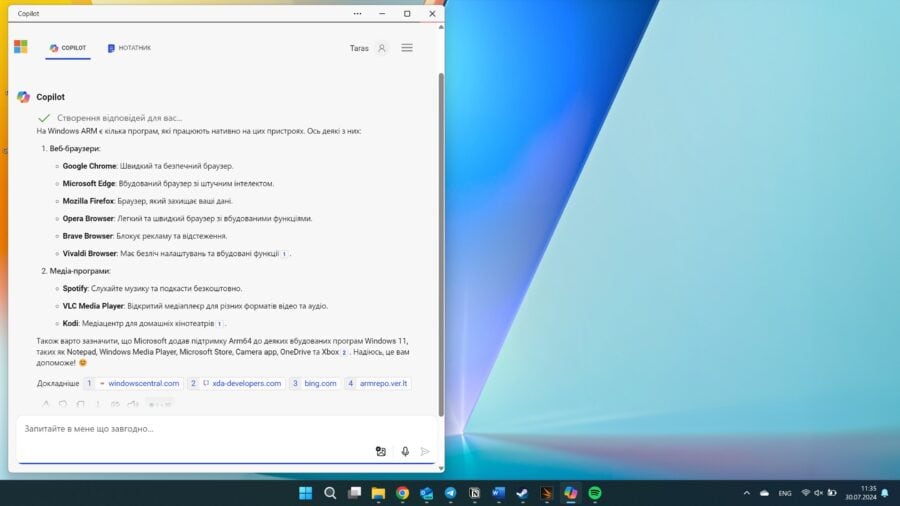Open Notion from the taskbar

point(475,493)
